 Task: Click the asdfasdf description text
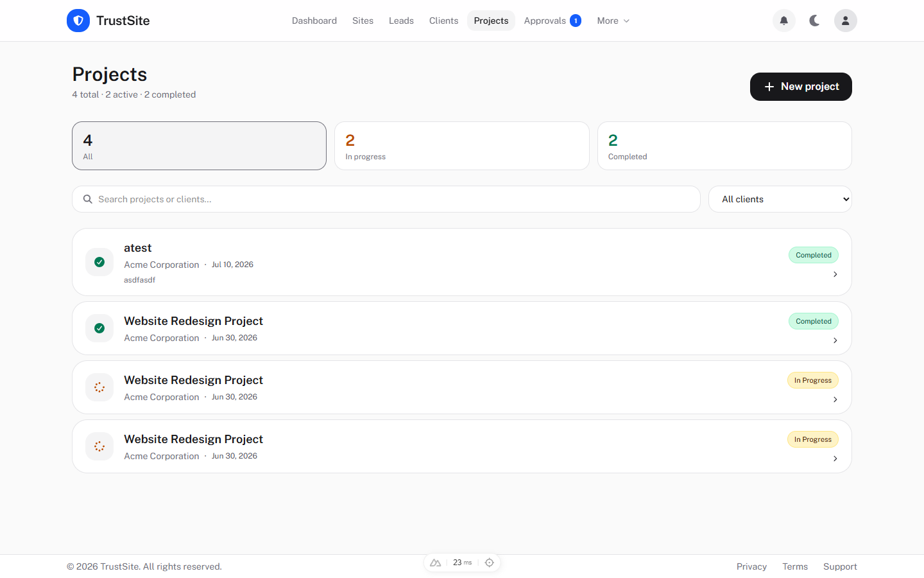tap(140, 280)
